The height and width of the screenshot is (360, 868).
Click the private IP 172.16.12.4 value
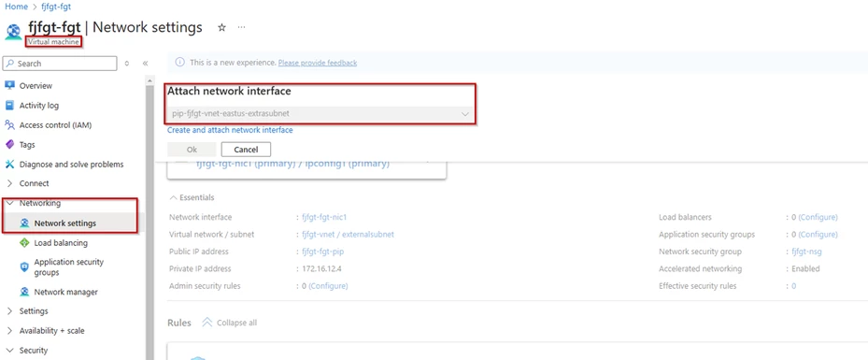pyautogui.click(x=322, y=268)
